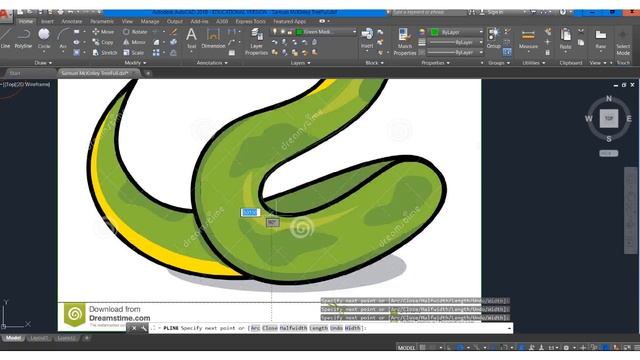The width and height of the screenshot is (640, 360).
Task: Click the layer green color swatch
Action: tap(300, 32)
